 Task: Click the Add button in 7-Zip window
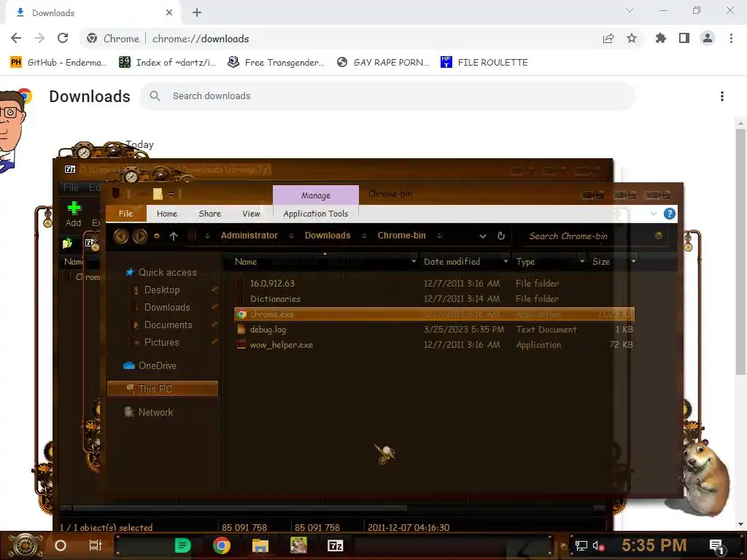click(x=74, y=214)
